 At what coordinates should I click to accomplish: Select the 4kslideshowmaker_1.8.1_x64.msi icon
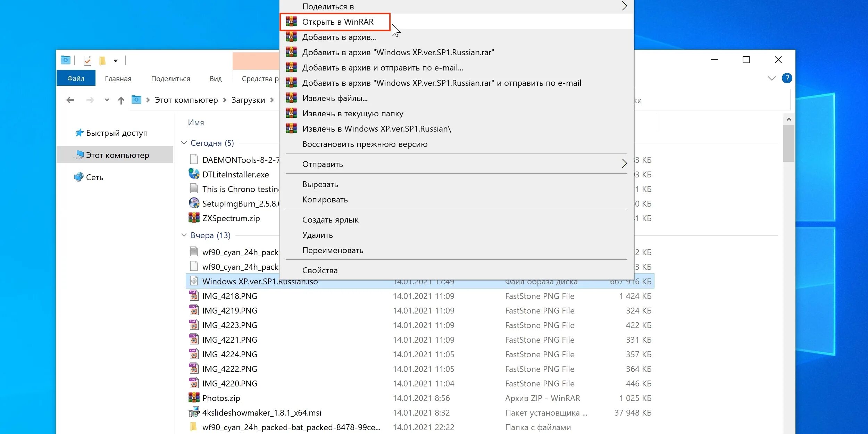[x=194, y=412]
